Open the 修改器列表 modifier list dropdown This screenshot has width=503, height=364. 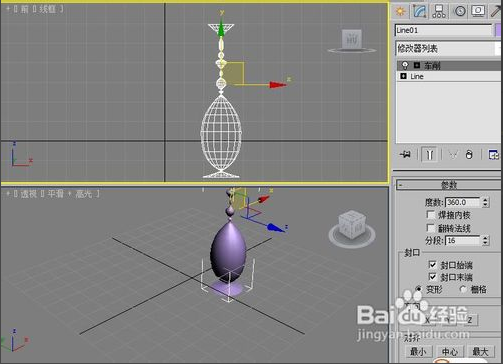point(448,49)
